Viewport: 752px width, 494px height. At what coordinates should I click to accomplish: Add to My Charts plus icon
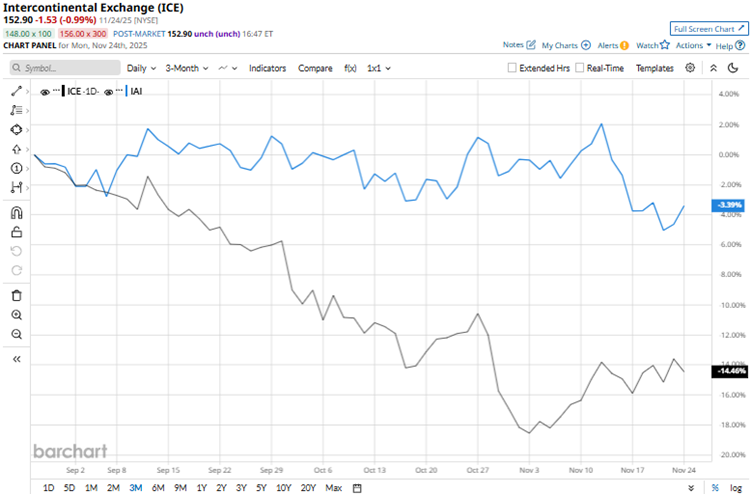click(x=586, y=45)
